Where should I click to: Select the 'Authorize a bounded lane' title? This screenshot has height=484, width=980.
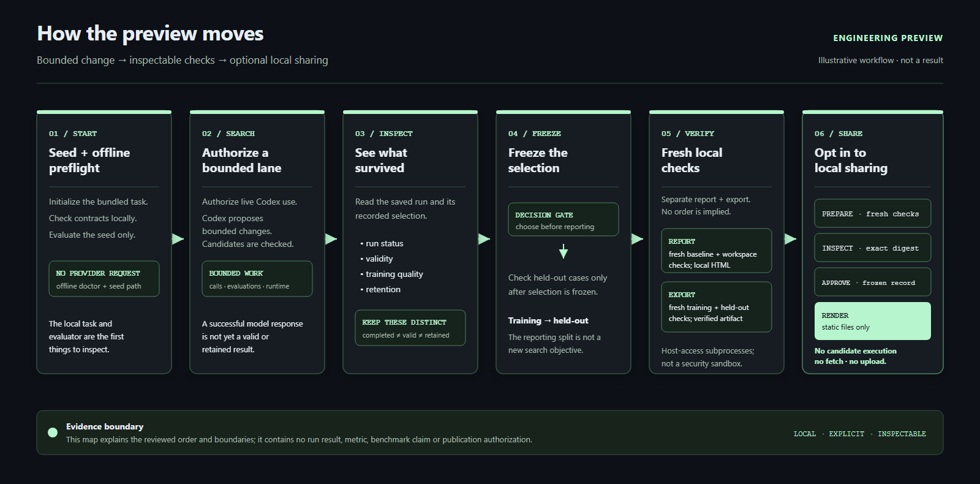click(241, 160)
